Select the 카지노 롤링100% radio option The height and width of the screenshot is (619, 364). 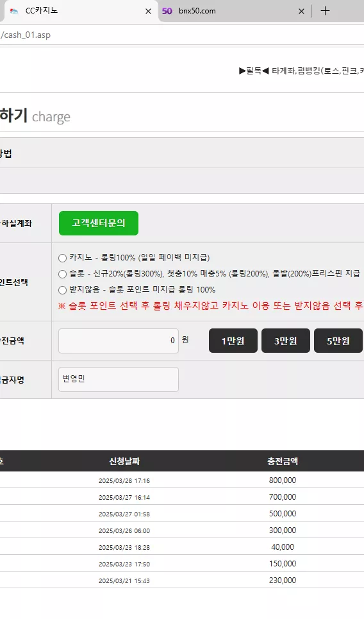tap(62, 258)
